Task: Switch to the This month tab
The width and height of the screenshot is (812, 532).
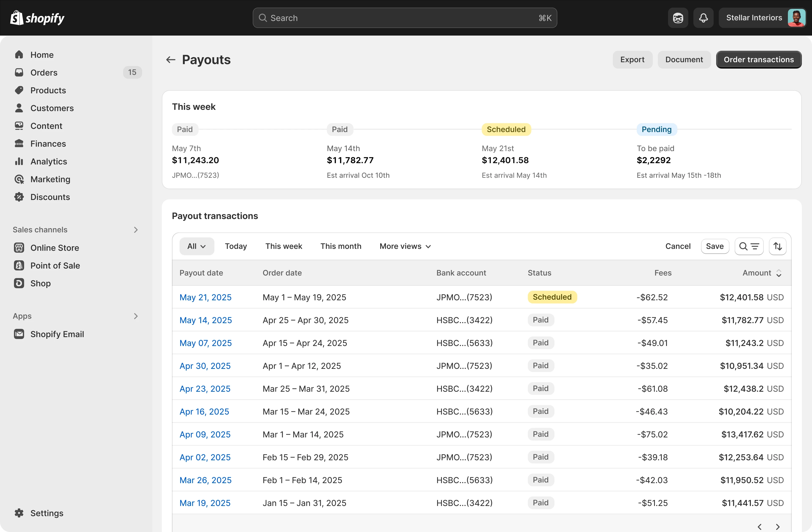Action: pos(340,246)
